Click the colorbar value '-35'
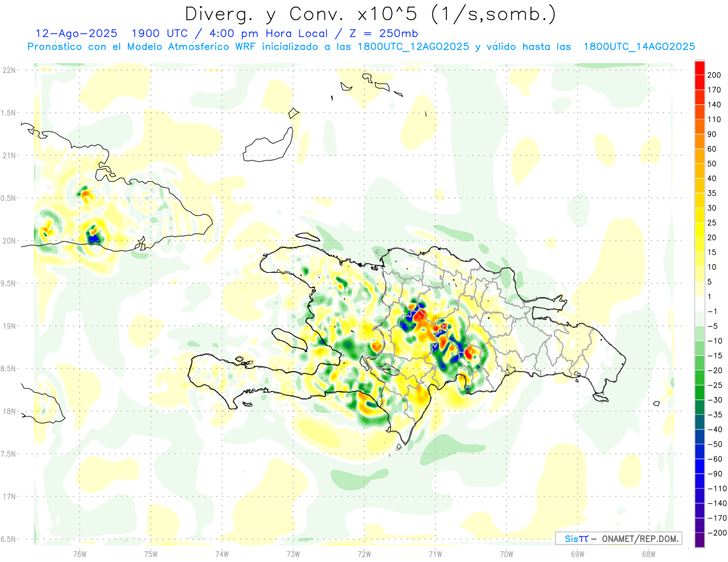The image size is (728, 562). (714, 415)
